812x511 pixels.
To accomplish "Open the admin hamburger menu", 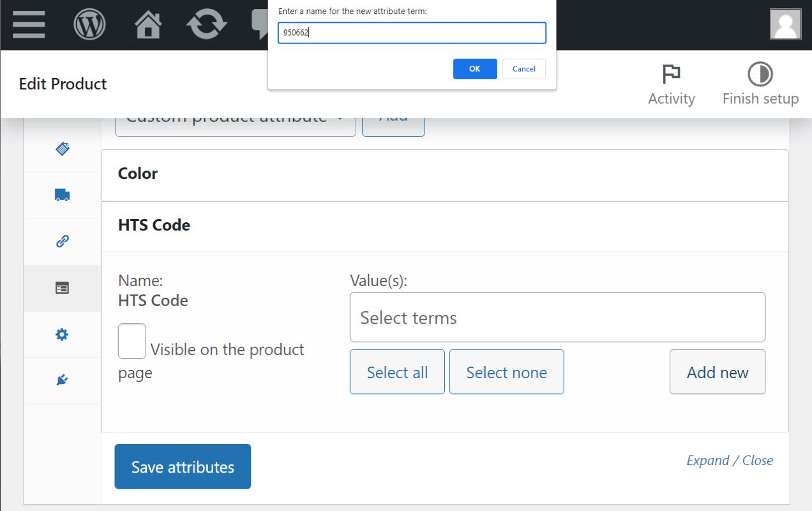I will coord(28,25).
